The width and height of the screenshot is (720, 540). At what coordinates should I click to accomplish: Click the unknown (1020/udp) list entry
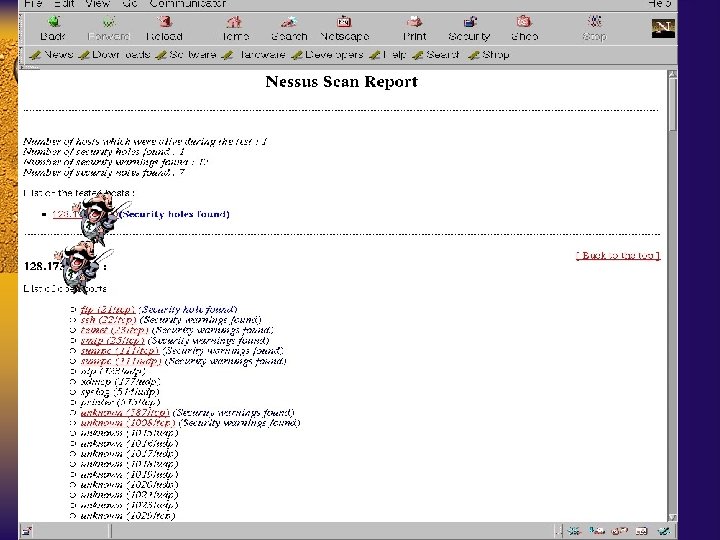click(129, 484)
